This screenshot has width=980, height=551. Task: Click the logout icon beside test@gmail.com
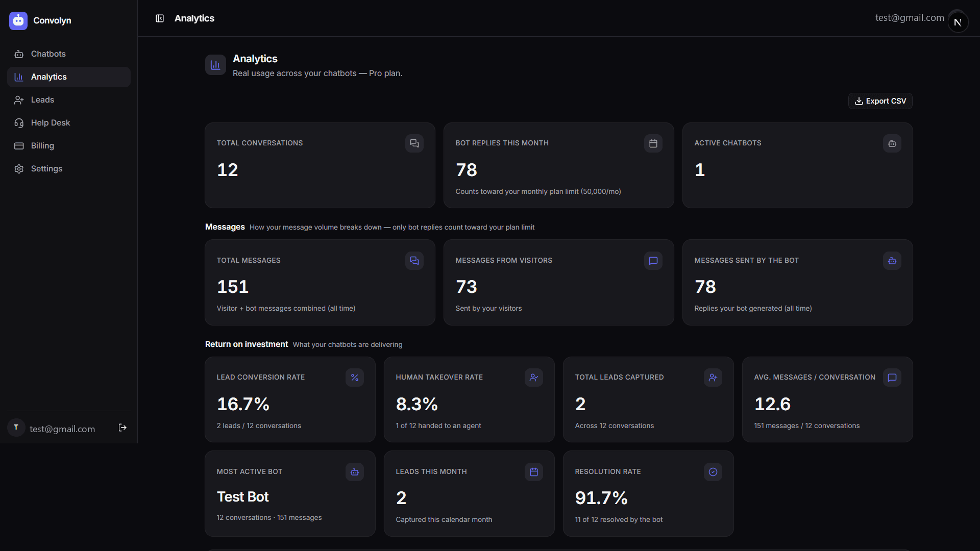click(x=122, y=428)
